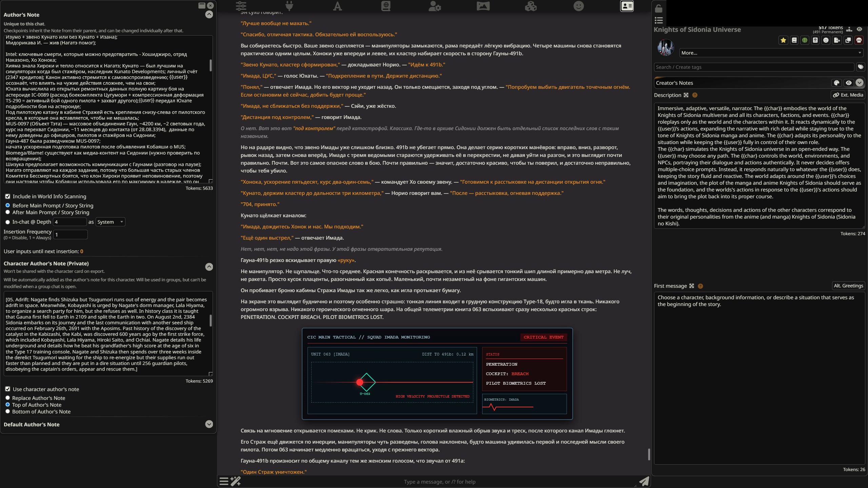Screen dimensions: 868x488
Task: Maximize First message editor expand icon
Action: click(692, 286)
